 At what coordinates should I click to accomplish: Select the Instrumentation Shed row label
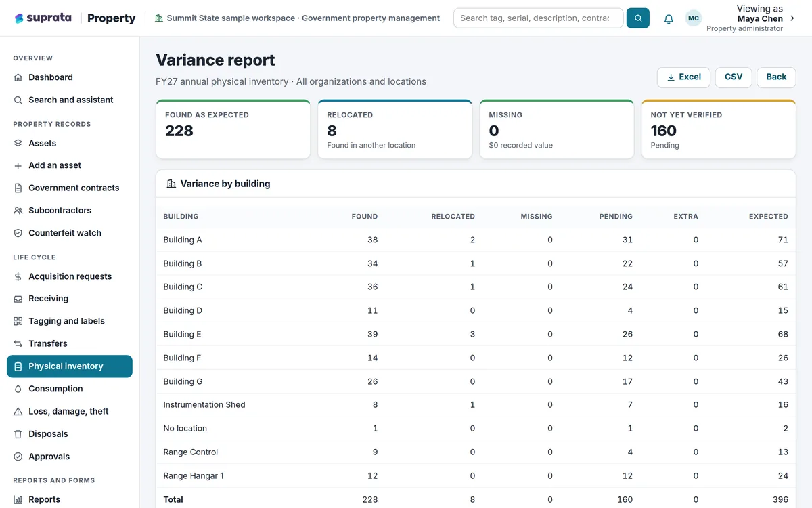pos(204,404)
